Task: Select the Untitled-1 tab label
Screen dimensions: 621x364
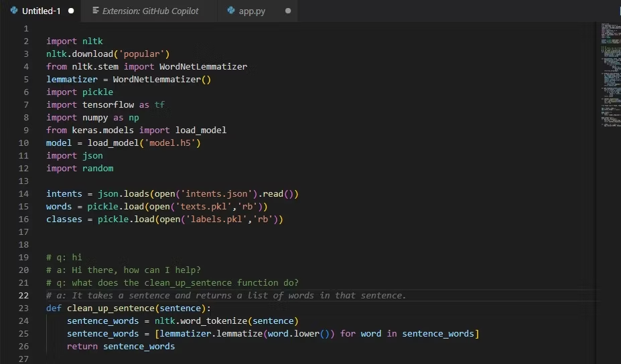Action: tap(41, 11)
